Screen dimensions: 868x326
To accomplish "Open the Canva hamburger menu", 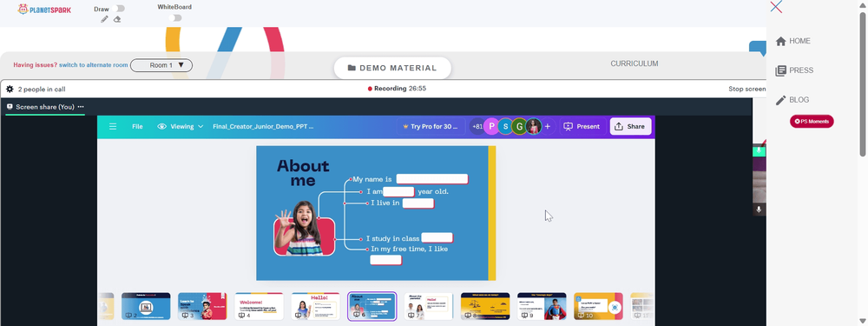I will coord(113,126).
